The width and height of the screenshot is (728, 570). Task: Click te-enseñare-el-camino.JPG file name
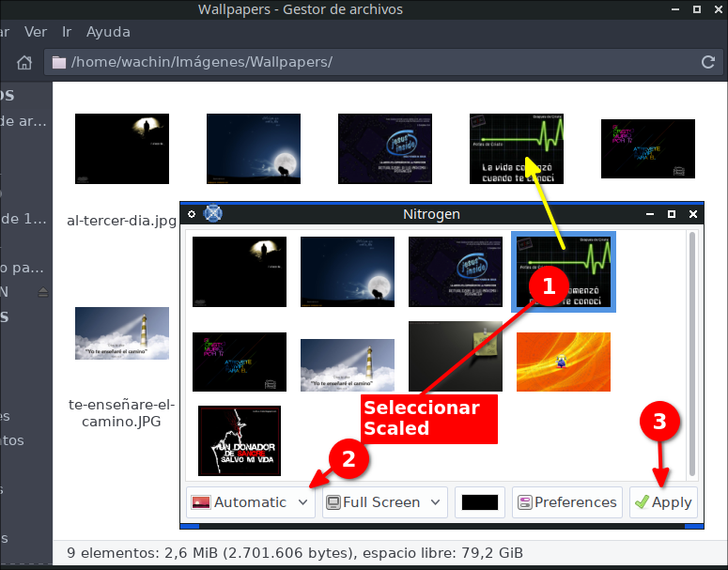(x=121, y=413)
